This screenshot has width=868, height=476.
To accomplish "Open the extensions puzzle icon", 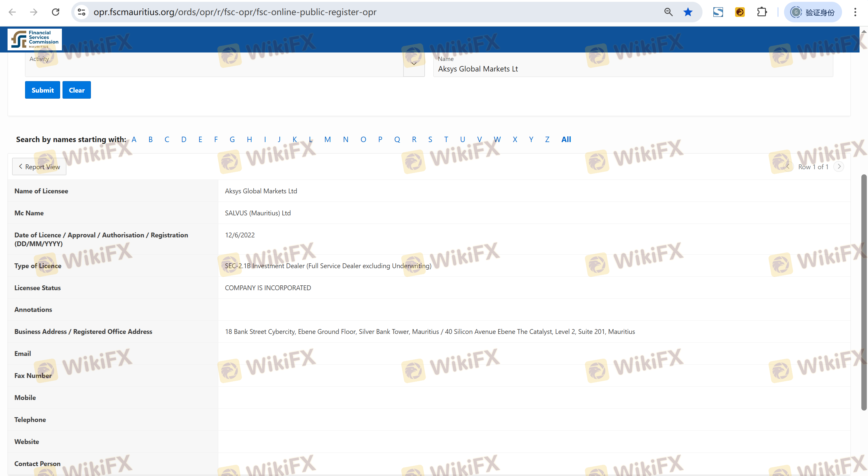I will tap(761, 12).
